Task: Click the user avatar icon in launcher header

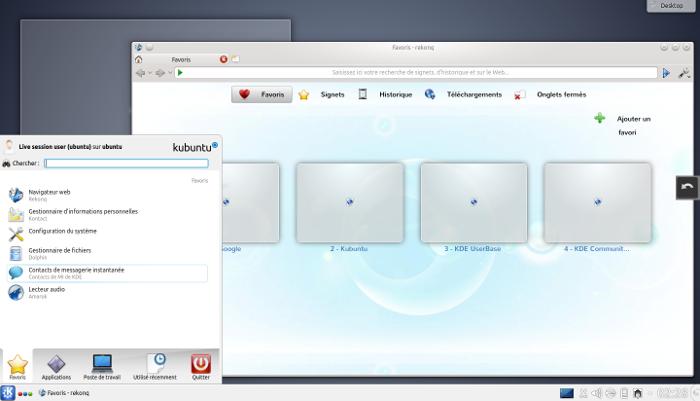Action: pyautogui.click(x=9, y=146)
